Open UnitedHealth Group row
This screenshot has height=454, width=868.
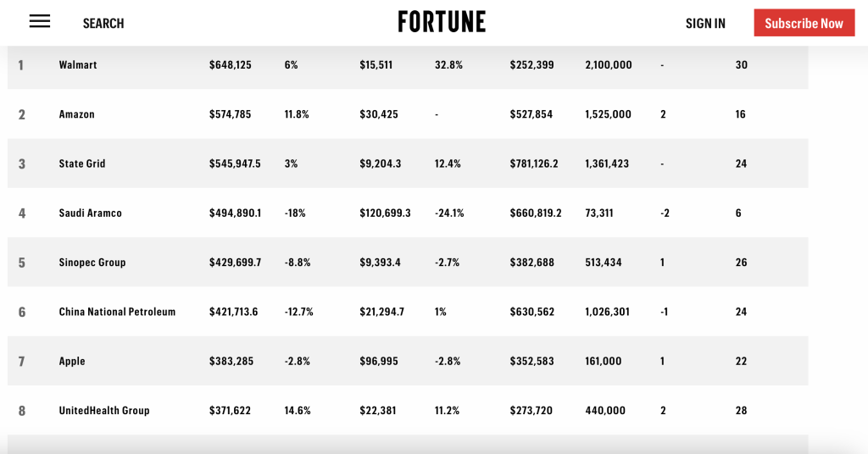(x=104, y=411)
